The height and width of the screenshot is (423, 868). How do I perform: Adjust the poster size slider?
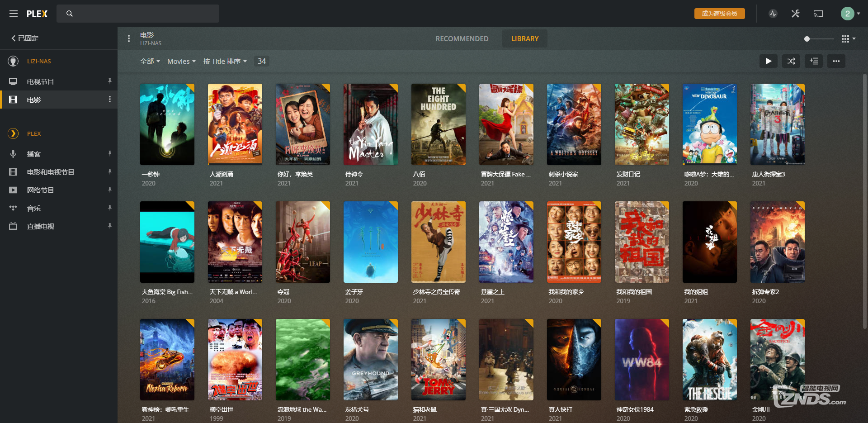point(819,39)
